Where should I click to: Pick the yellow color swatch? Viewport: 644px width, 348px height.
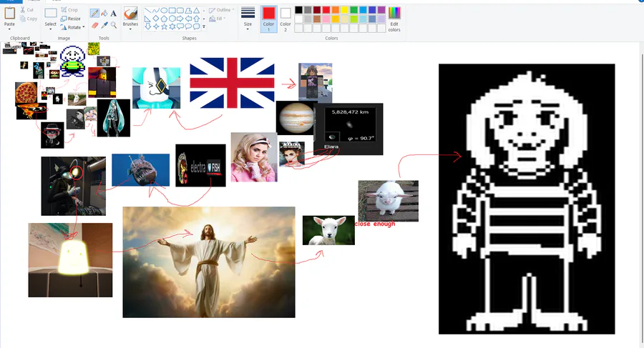point(345,10)
